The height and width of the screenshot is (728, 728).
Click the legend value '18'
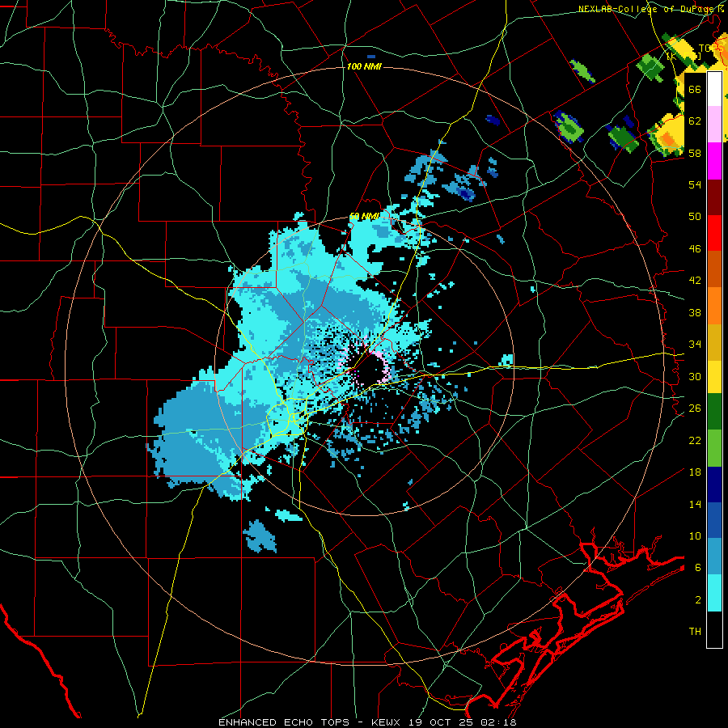point(695,472)
